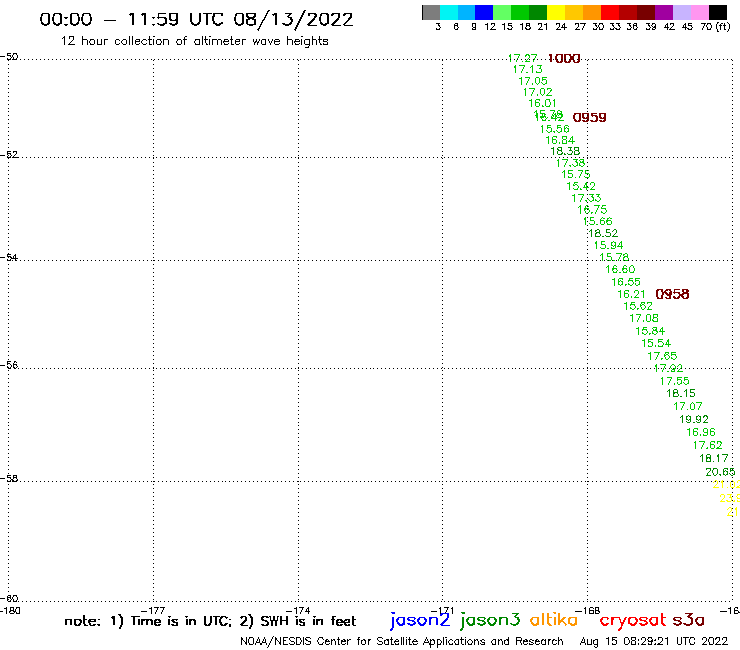
Task: Select the NOAA/NESDIS Center credit line
Action: [402, 642]
